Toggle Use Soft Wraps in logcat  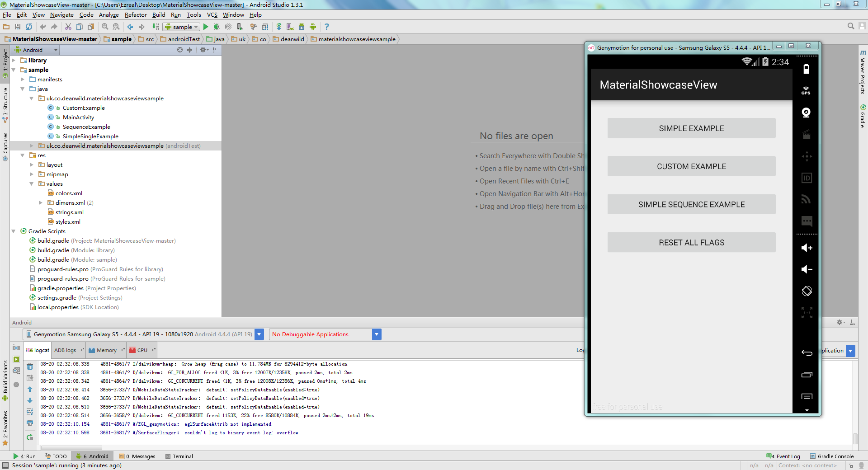(x=30, y=412)
